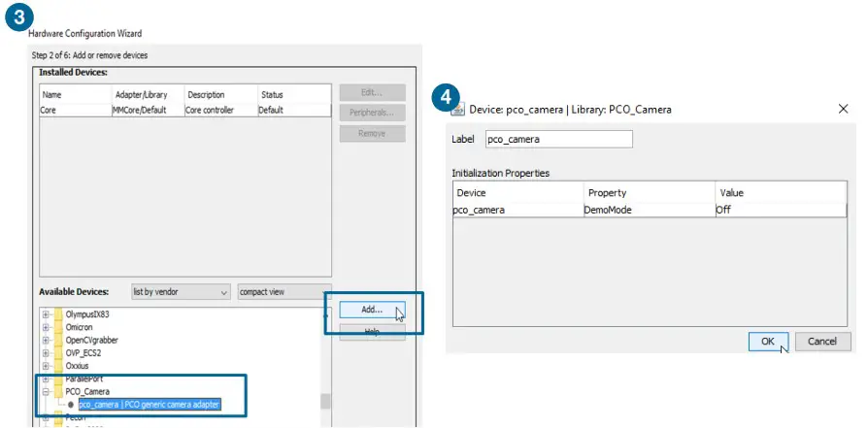Click the 'Adapter/Library' column header
Screen dimensions: 868x428
pyautogui.click(x=148, y=95)
